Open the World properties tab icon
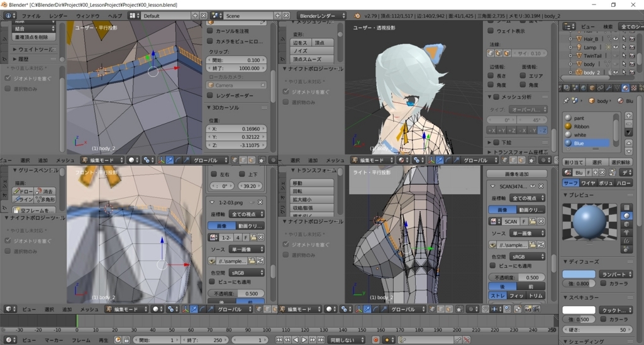 tap(583, 88)
